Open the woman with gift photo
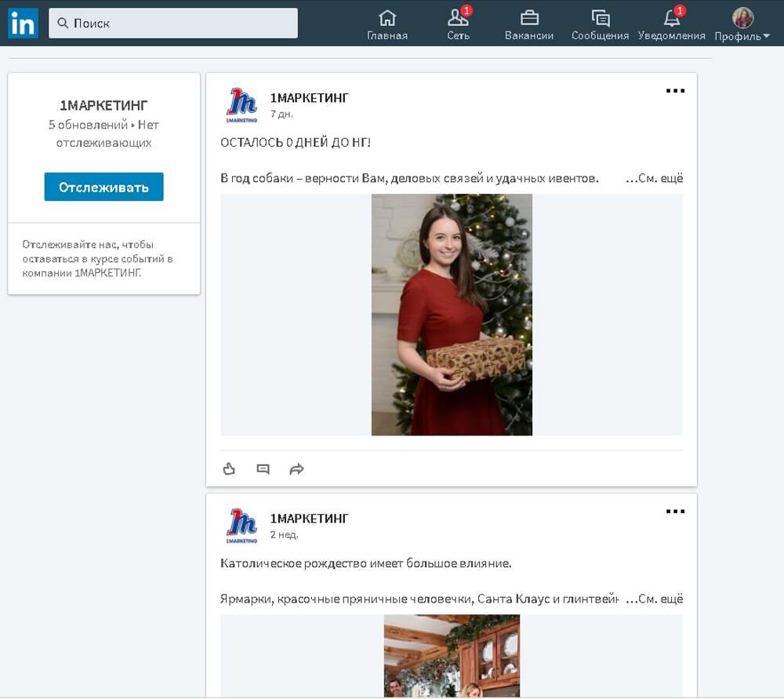784x699 pixels. (452, 315)
